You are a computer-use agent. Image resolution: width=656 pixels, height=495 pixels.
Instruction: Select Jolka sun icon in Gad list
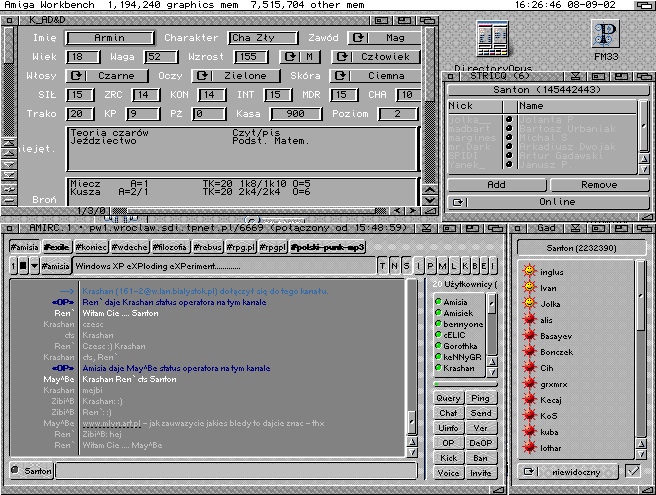pos(529,303)
